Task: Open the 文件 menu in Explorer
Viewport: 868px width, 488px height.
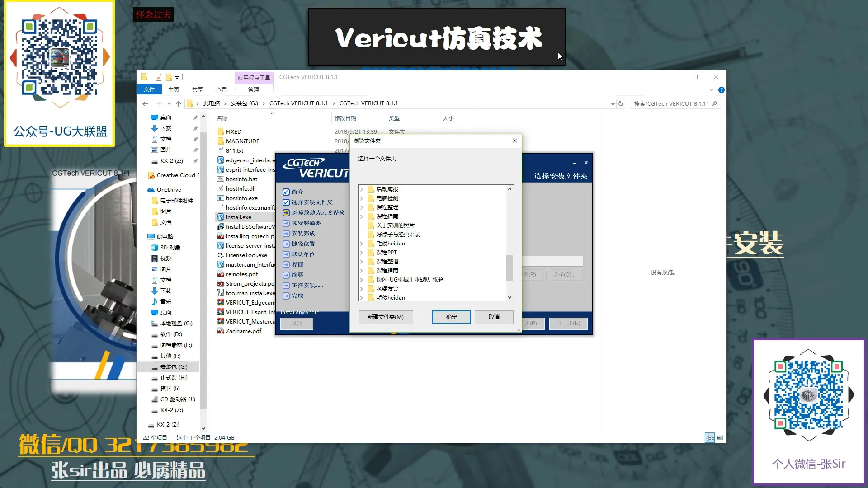Action: point(149,89)
